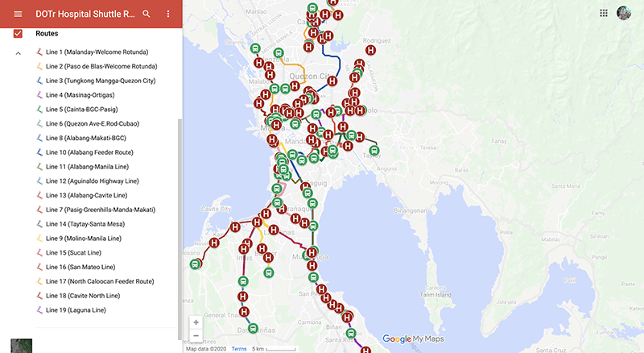Open the hamburger menu in red header
The width and height of the screenshot is (644, 353).
click(x=18, y=14)
